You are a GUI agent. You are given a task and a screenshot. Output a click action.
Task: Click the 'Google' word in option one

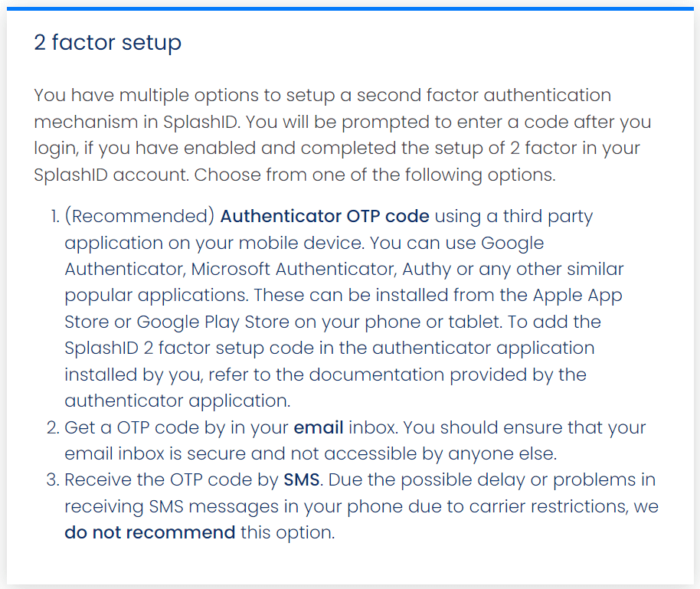(x=512, y=244)
